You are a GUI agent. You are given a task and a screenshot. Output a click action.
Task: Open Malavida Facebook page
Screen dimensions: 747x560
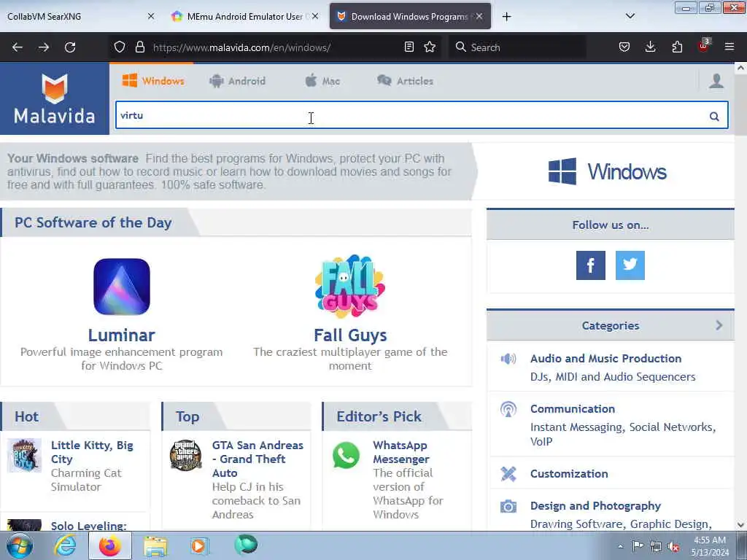pos(590,265)
